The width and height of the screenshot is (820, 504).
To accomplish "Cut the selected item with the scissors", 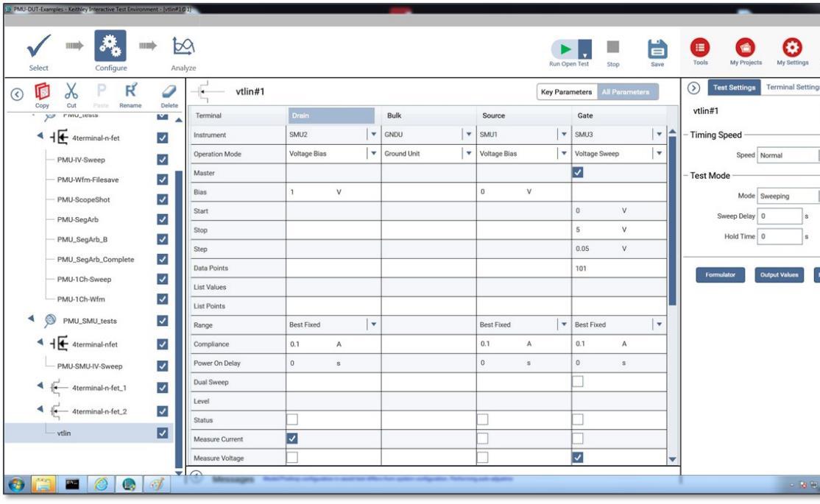I will 71,91.
